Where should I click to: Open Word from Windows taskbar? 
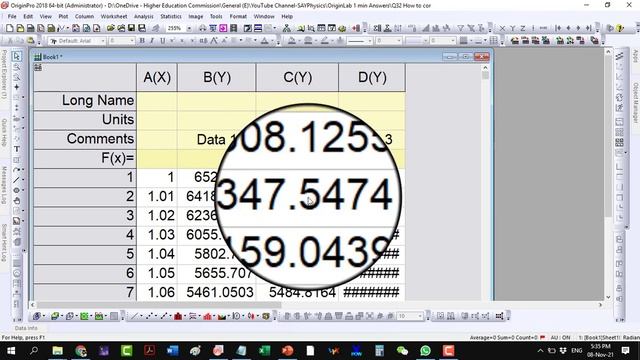tap(173, 351)
